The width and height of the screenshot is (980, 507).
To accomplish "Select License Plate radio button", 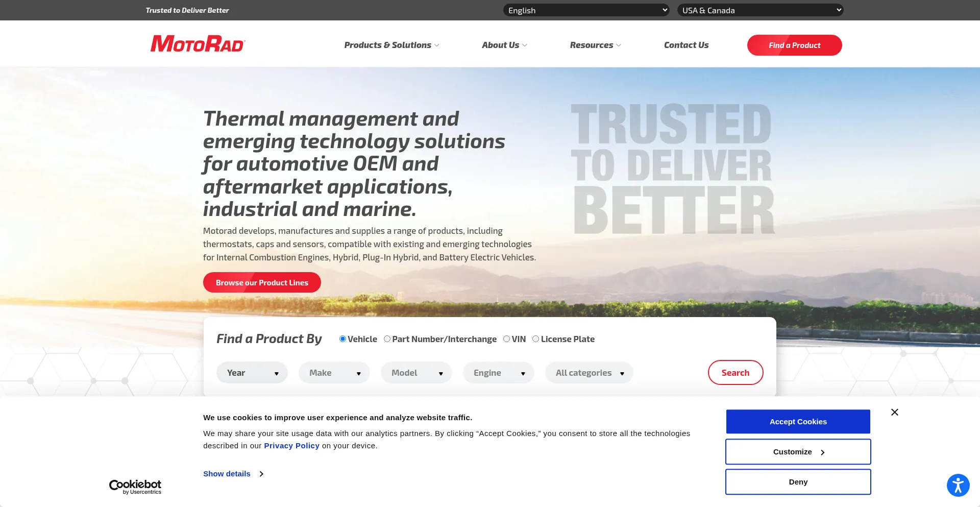I will click(535, 339).
